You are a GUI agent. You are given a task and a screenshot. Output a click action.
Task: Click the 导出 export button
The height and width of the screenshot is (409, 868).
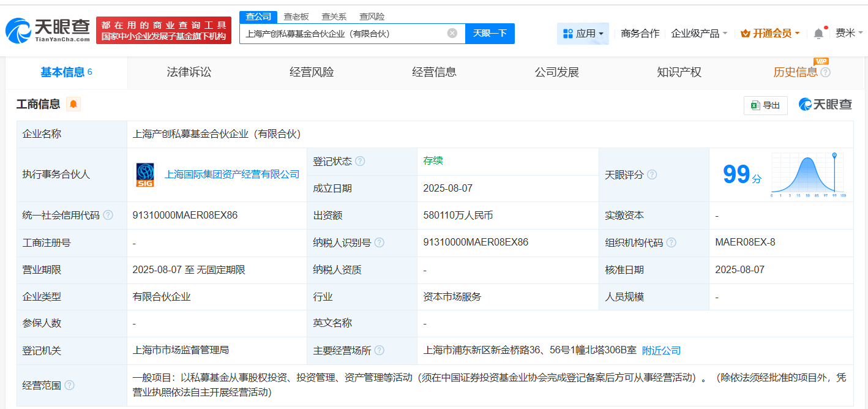tap(765, 105)
